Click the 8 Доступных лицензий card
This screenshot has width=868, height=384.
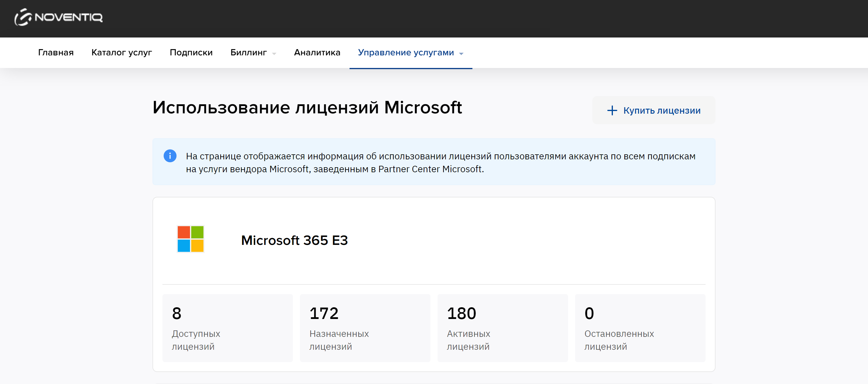pyautogui.click(x=228, y=328)
